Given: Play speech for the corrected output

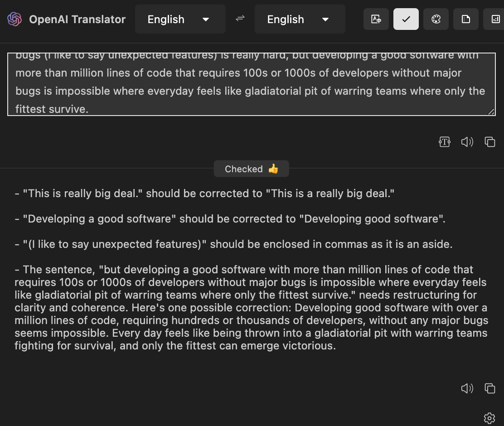Looking at the screenshot, I should point(467,388).
